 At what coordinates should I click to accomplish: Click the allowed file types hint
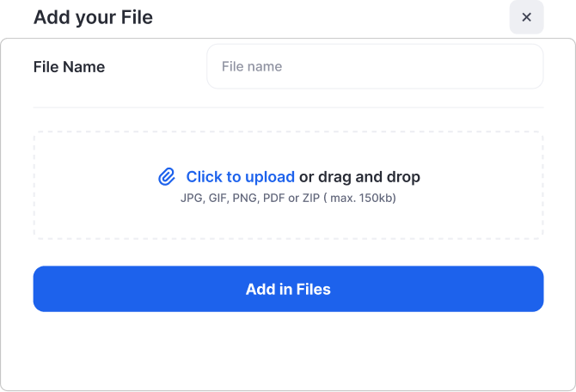coord(288,198)
